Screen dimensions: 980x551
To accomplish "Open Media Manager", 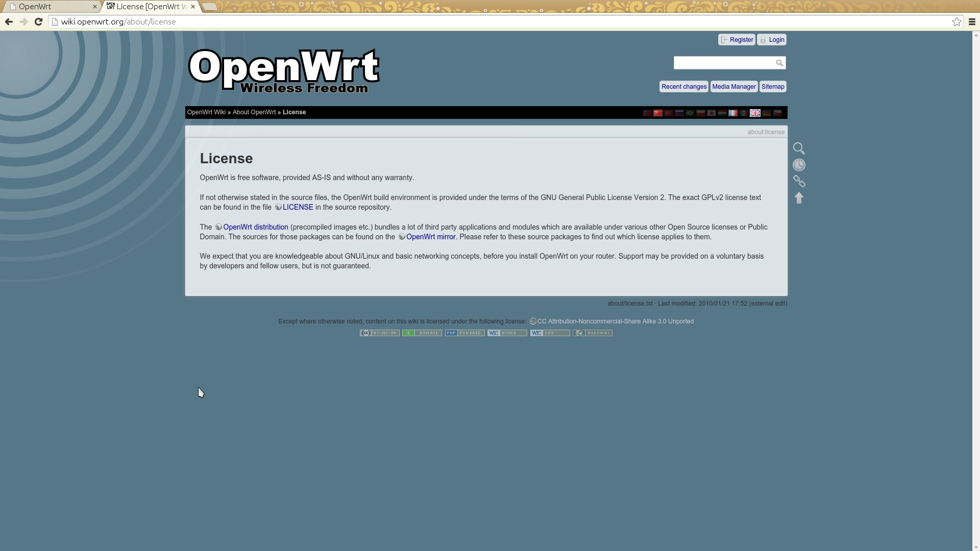I will coord(733,87).
